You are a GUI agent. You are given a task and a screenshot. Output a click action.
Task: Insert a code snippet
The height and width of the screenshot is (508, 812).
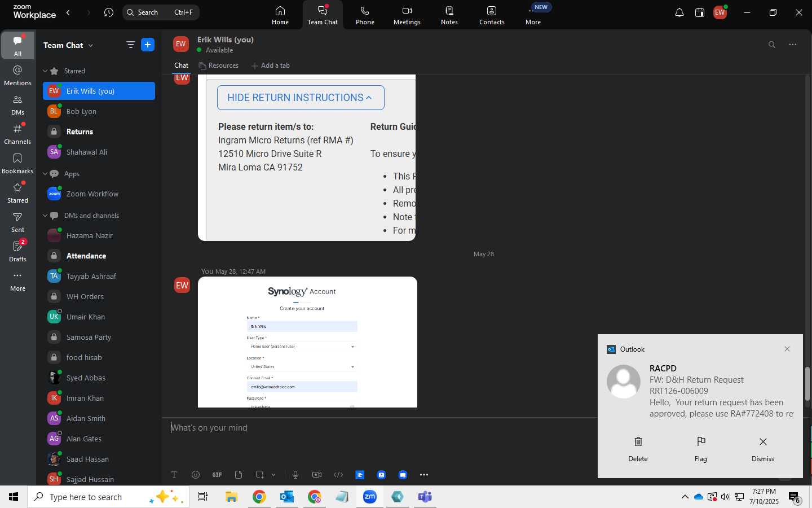coord(338,475)
